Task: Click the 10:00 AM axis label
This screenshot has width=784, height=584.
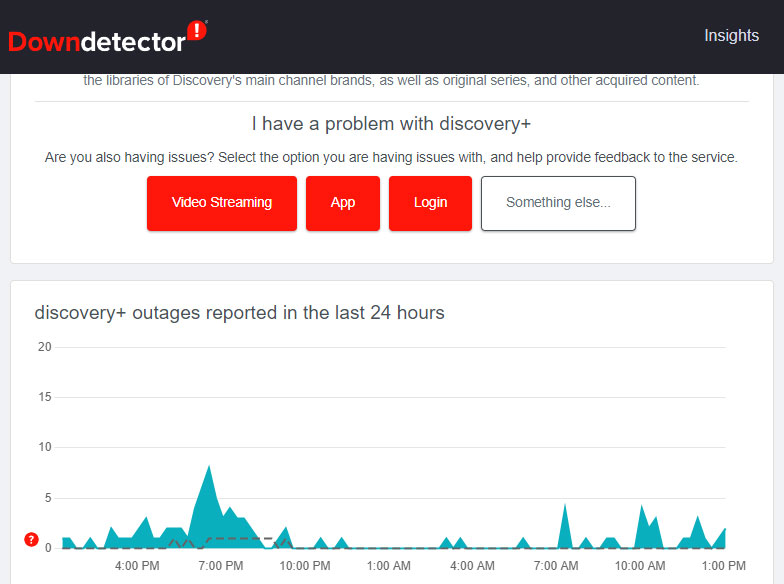Action: (x=640, y=566)
